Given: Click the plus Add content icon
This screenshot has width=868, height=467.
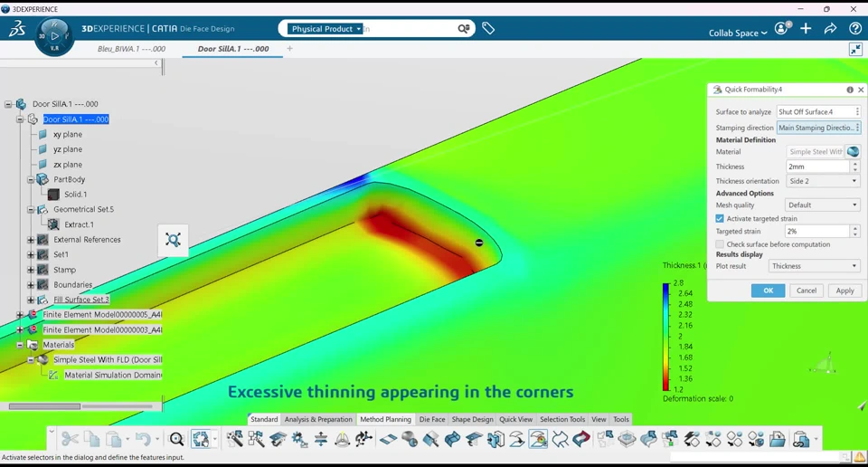Looking at the screenshot, I should [806, 28].
